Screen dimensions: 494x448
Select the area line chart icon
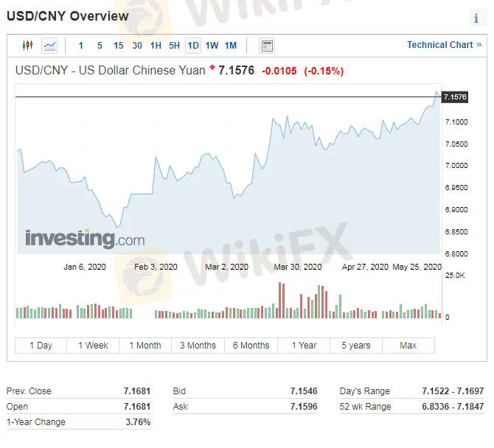click(x=49, y=46)
